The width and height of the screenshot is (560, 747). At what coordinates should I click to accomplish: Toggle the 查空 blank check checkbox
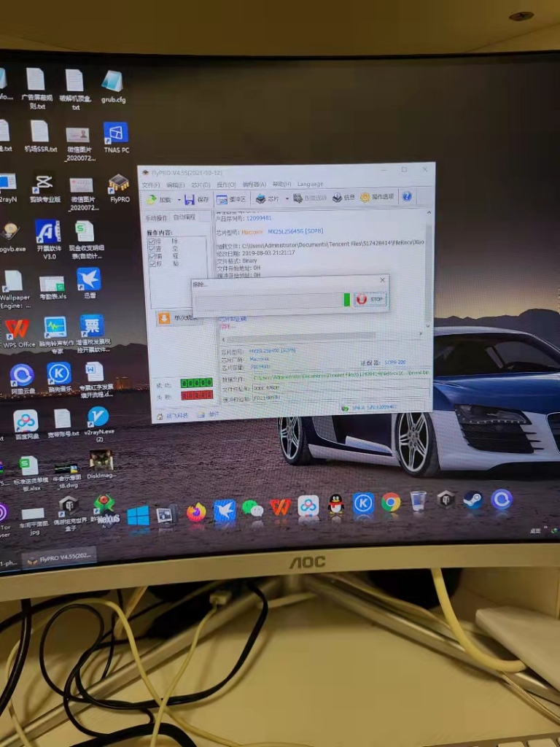click(x=152, y=249)
